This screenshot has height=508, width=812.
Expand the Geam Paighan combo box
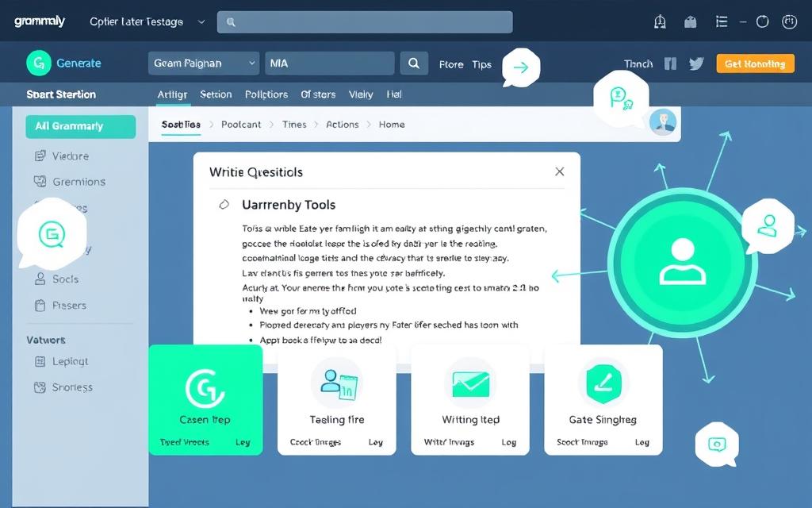tap(204, 63)
